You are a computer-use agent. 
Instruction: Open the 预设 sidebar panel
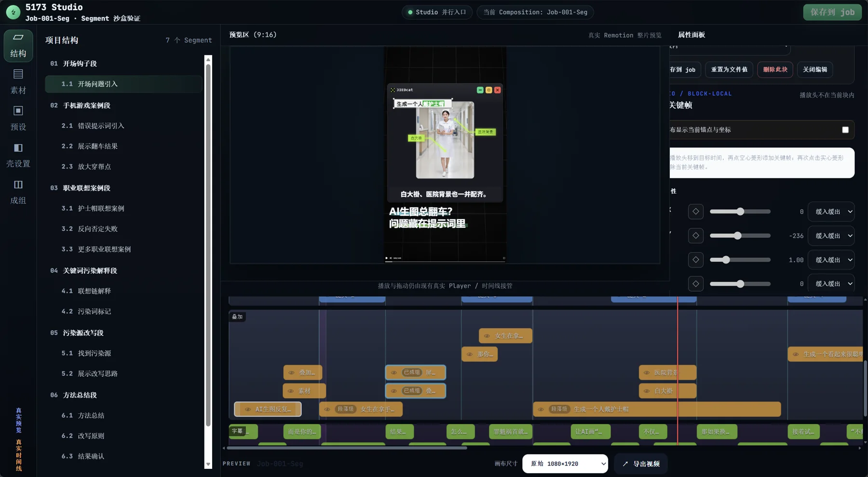pos(18,119)
